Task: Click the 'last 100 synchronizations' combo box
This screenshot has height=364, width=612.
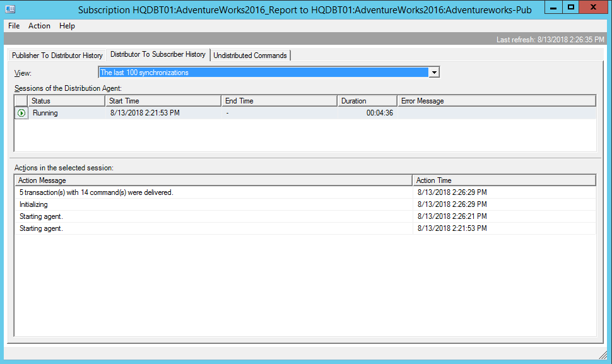Action: (x=263, y=73)
